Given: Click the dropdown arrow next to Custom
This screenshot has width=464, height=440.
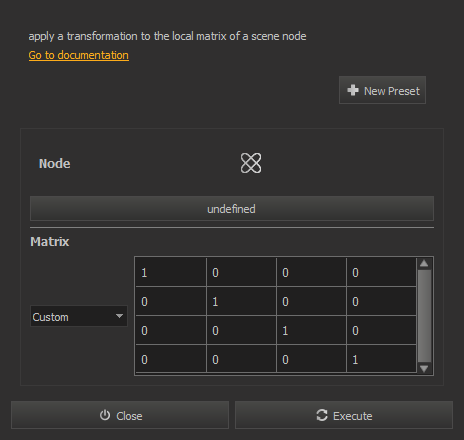Looking at the screenshot, I should click(x=119, y=316).
